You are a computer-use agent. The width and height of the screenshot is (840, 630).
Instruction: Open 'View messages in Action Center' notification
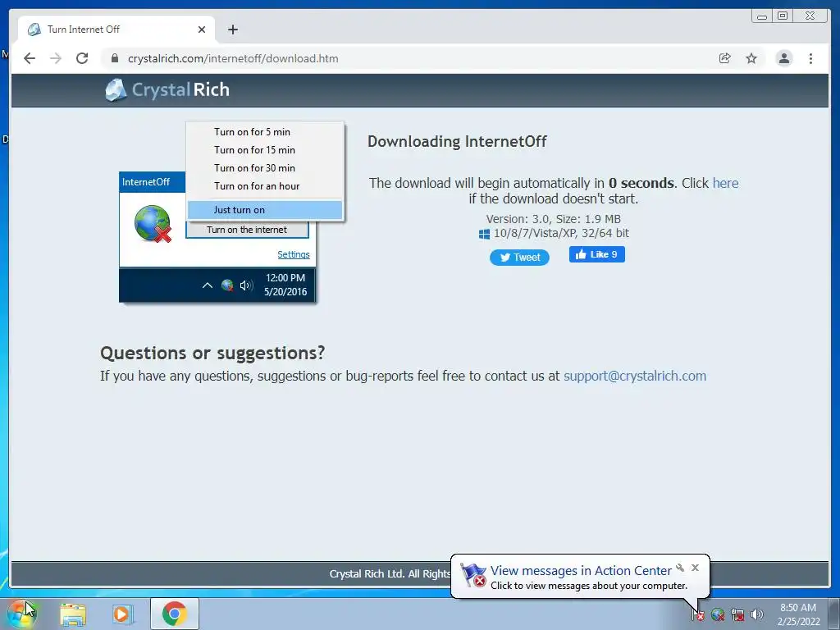point(581,571)
